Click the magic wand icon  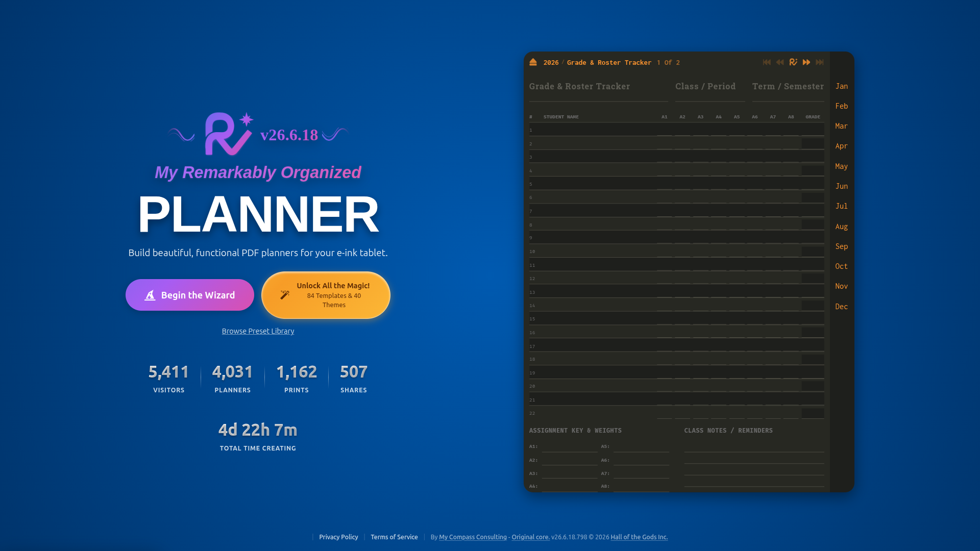(285, 295)
